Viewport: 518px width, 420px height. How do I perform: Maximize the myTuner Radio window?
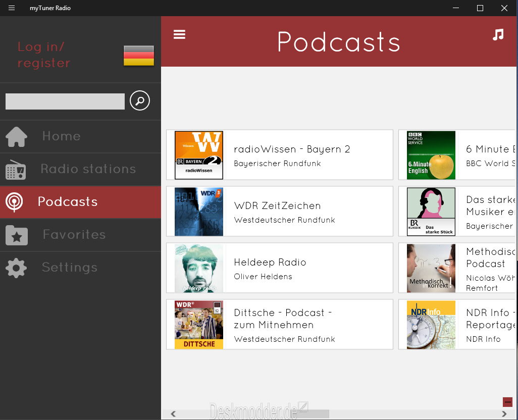click(x=480, y=8)
